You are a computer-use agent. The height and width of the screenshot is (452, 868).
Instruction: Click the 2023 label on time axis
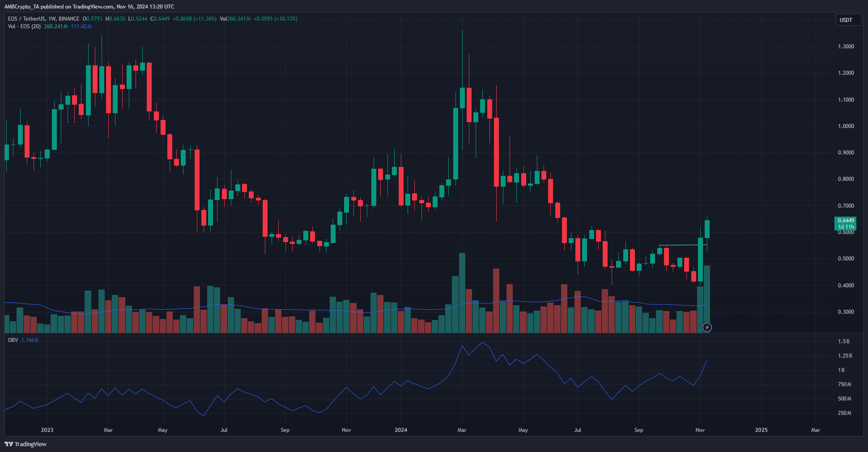click(x=47, y=430)
